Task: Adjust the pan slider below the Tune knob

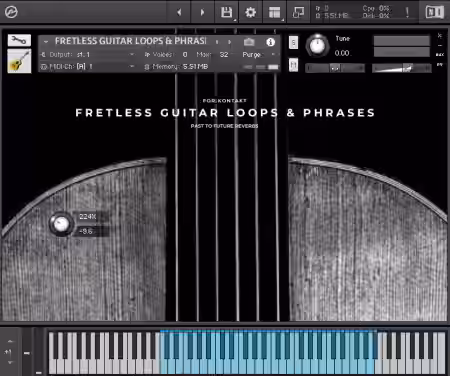Action: tap(335, 68)
